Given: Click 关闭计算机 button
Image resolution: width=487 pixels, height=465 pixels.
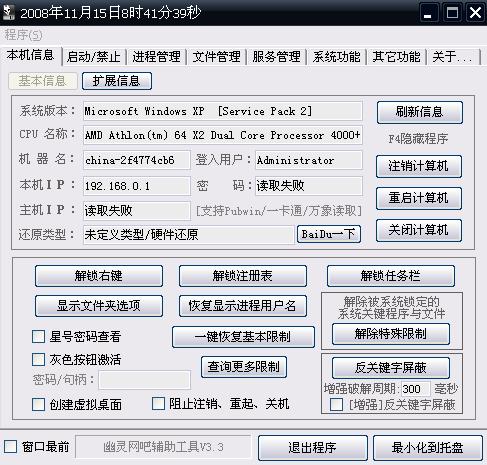Looking at the screenshot, I should [419, 230].
